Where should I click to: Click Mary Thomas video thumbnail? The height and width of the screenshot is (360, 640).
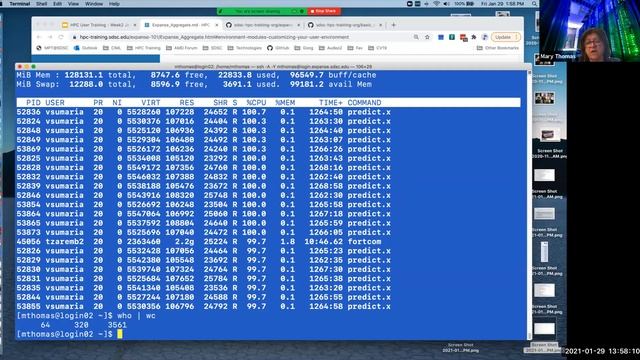[x=589, y=31]
